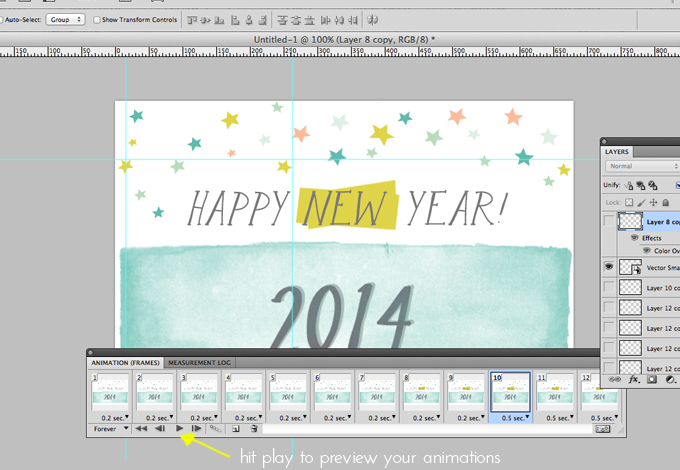The width and height of the screenshot is (680, 470).
Task: Click the Untitled-1 document title bar
Action: (x=344, y=39)
